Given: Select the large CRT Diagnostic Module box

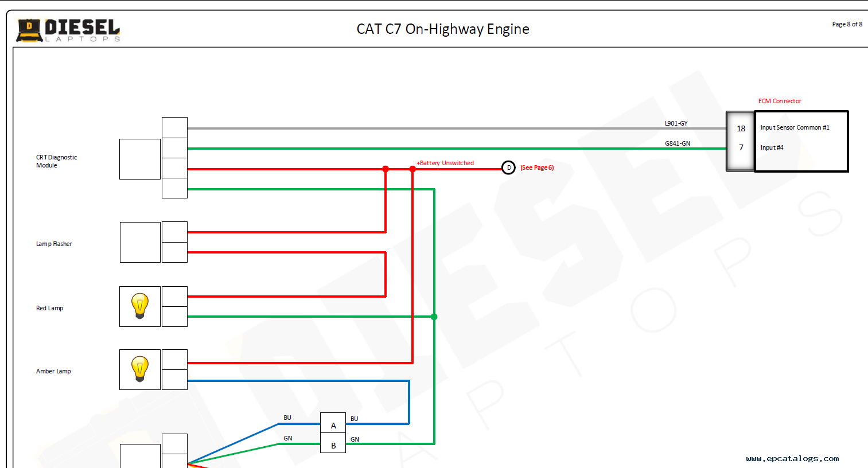Looking at the screenshot, I should coord(140,159).
